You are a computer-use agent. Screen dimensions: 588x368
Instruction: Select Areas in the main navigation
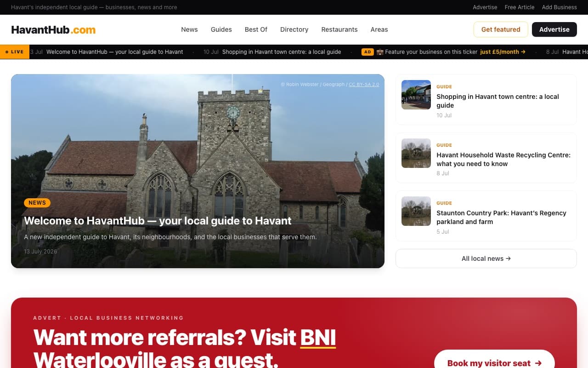tap(379, 29)
